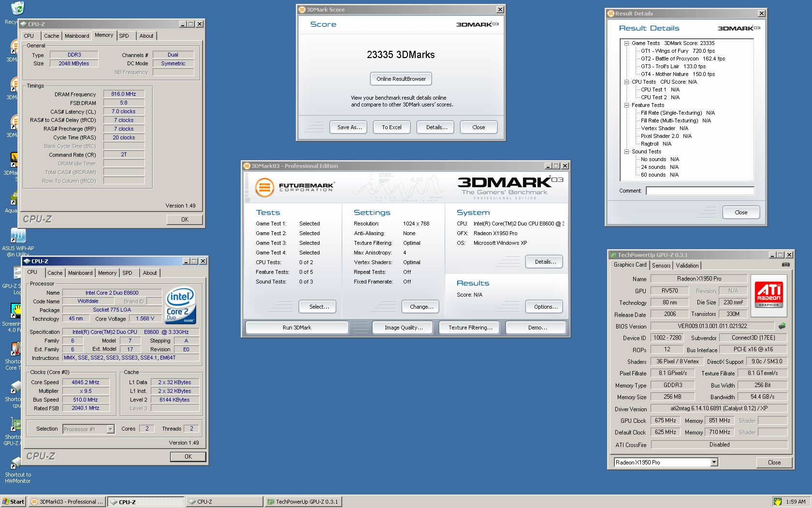Click the Texture Filtering button
This screenshot has width=812, height=508.
(x=470, y=328)
